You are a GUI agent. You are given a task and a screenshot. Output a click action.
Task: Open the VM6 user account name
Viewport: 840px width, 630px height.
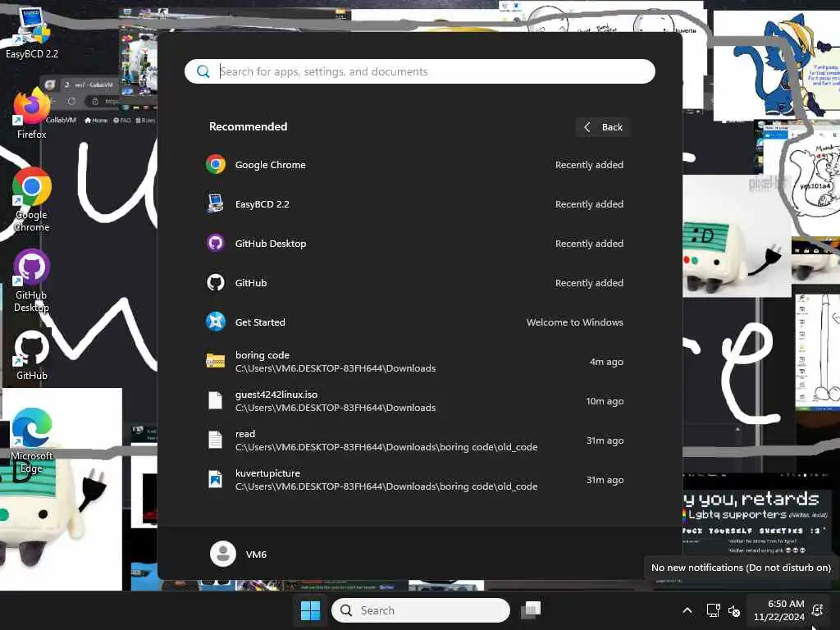point(256,555)
